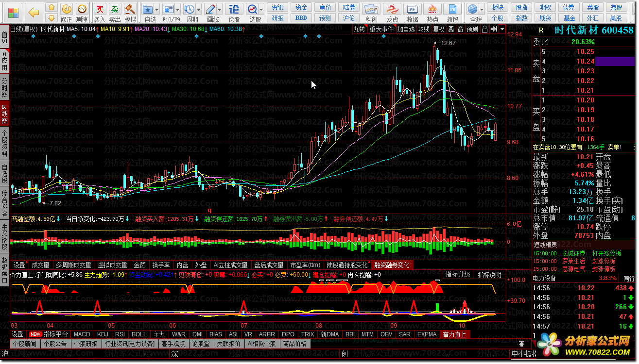The image size is (639, 364).
Task: Toggle 窗 window option
Action: tap(460, 29)
